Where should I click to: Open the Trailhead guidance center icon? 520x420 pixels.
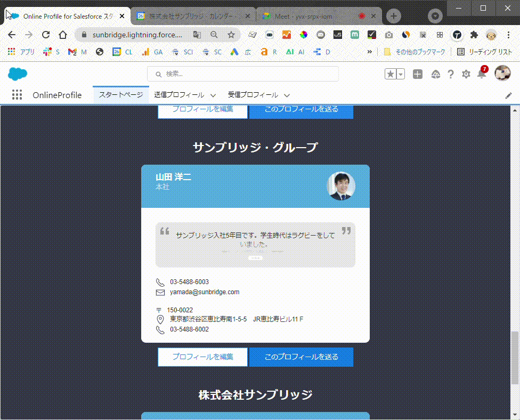click(x=435, y=74)
